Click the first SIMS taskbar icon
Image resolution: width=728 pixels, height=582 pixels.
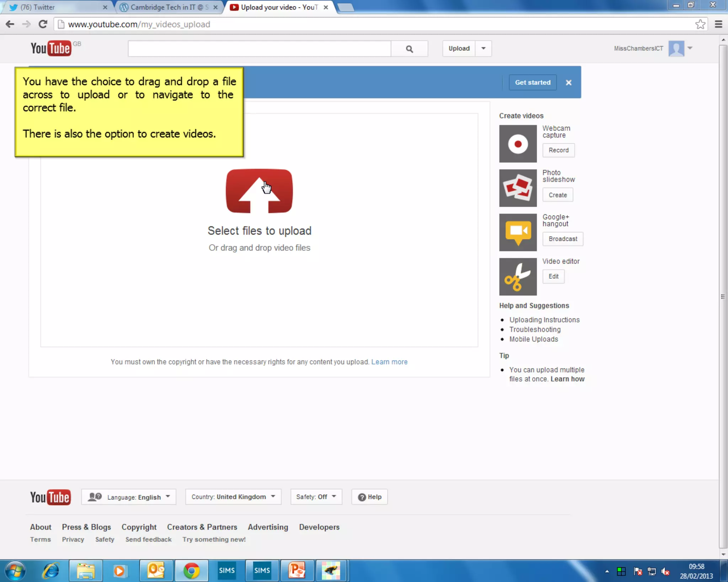[227, 571]
